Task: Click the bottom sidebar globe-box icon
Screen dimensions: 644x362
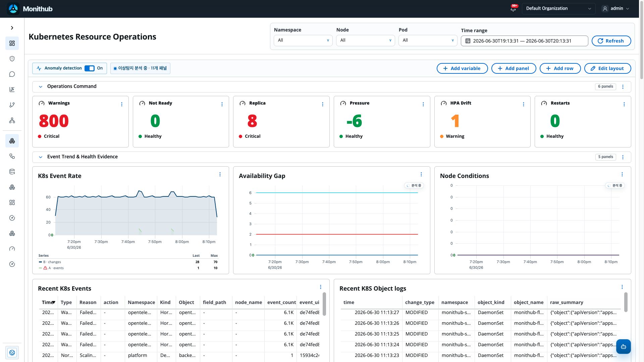Action: tap(12, 353)
